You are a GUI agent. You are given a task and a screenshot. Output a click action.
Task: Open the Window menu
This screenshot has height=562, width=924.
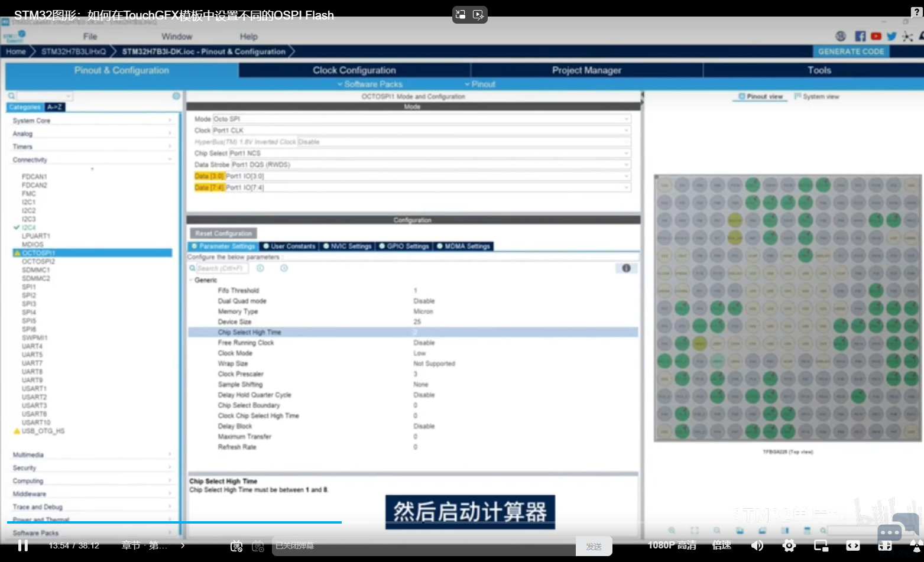tap(177, 36)
